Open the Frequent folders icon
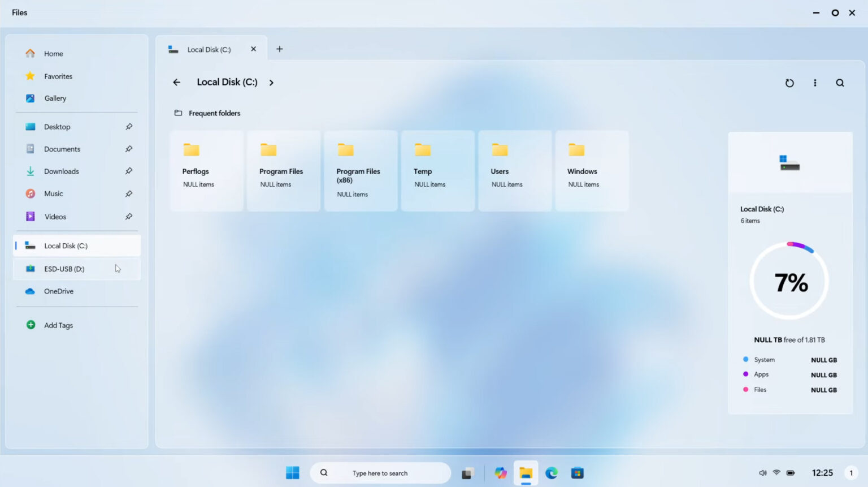Image resolution: width=868 pixels, height=487 pixels. [x=177, y=113]
